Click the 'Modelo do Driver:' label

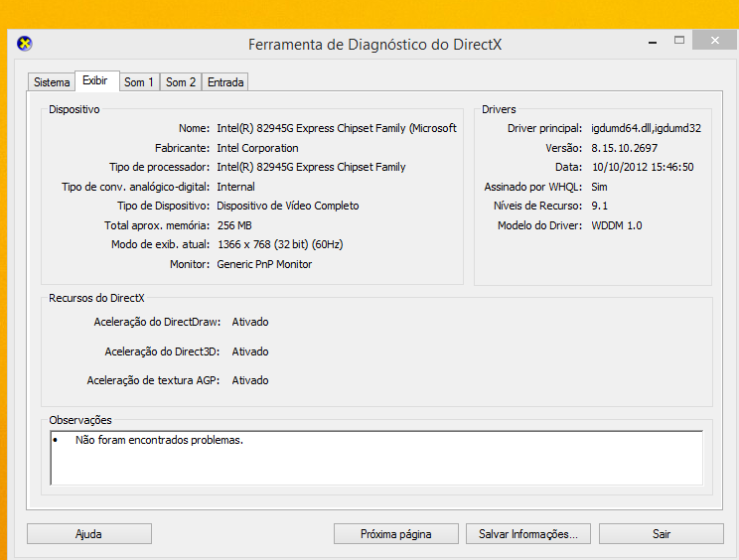click(539, 225)
